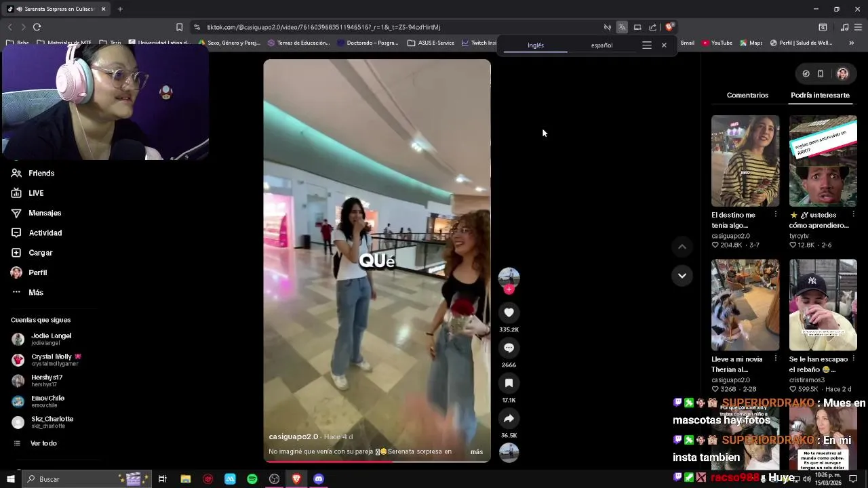The height and width of the screenshot is (488, 868).
Task: Open profile avatar at top right of TikTok
Action: tap(842, 73)
